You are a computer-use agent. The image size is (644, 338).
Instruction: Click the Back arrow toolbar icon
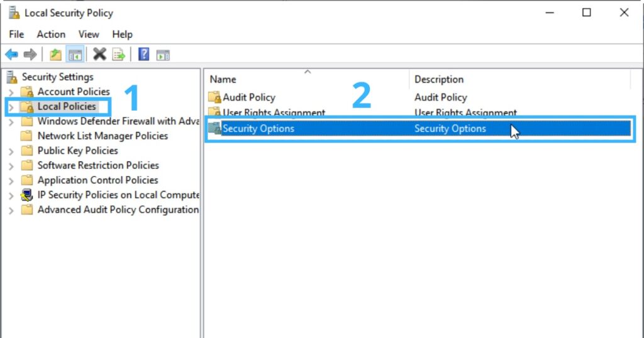(11, 55)
